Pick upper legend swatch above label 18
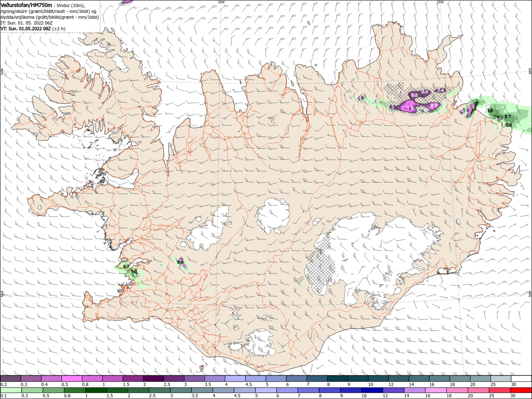 (460, 379)
